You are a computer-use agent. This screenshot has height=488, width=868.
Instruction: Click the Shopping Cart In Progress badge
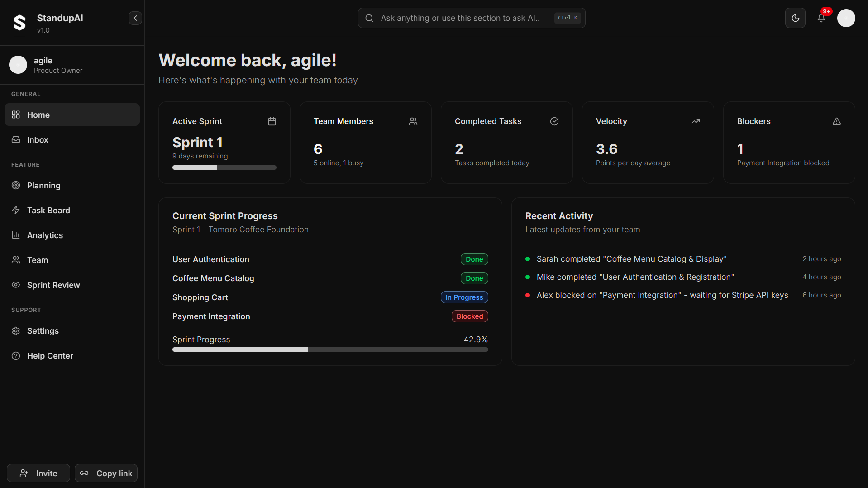(464, 297)
